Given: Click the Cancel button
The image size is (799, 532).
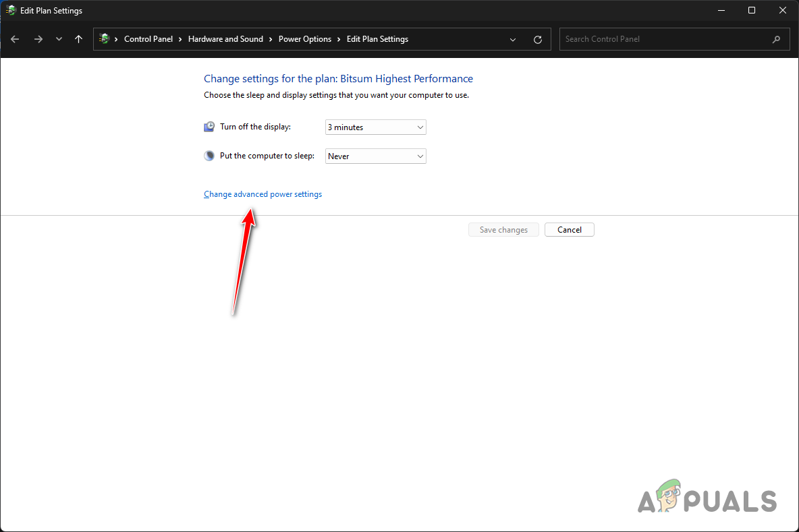Looking at the screenshot, I should click(x=569, y=229).
